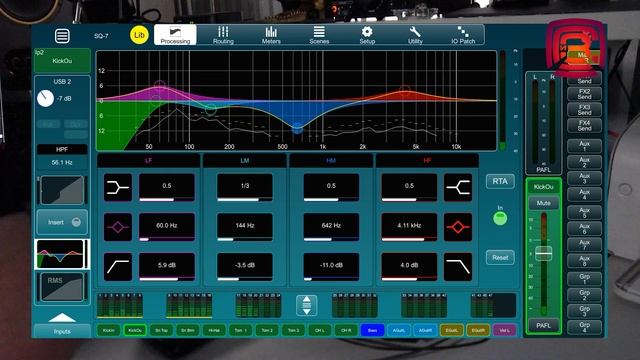Select the Grp 4 mix
The image size is (640, 360).
[x=584, y=327]
